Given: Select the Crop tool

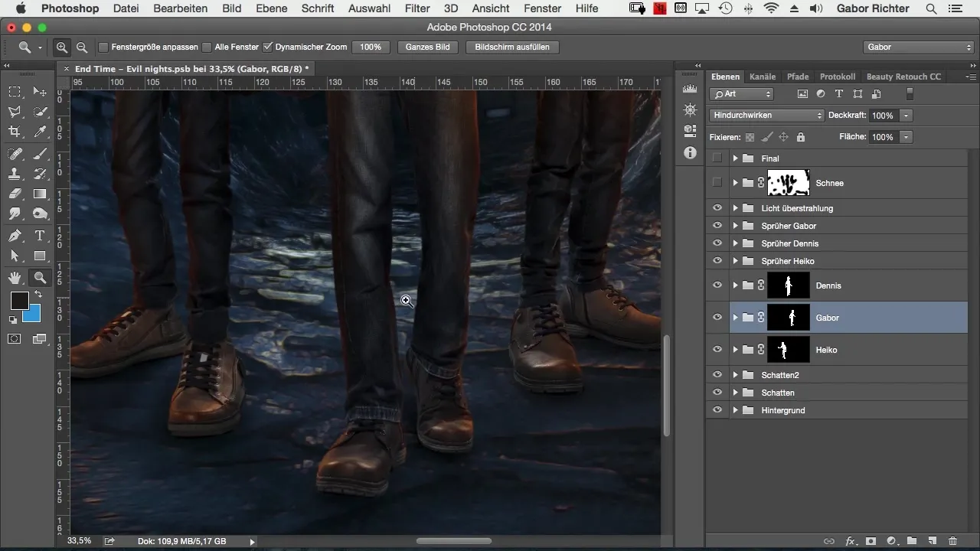Looking at the screenshot, I should click(x=15, y=132).
